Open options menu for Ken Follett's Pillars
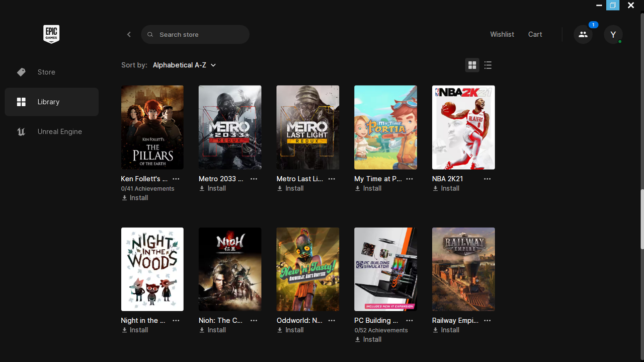 (176, 179)
